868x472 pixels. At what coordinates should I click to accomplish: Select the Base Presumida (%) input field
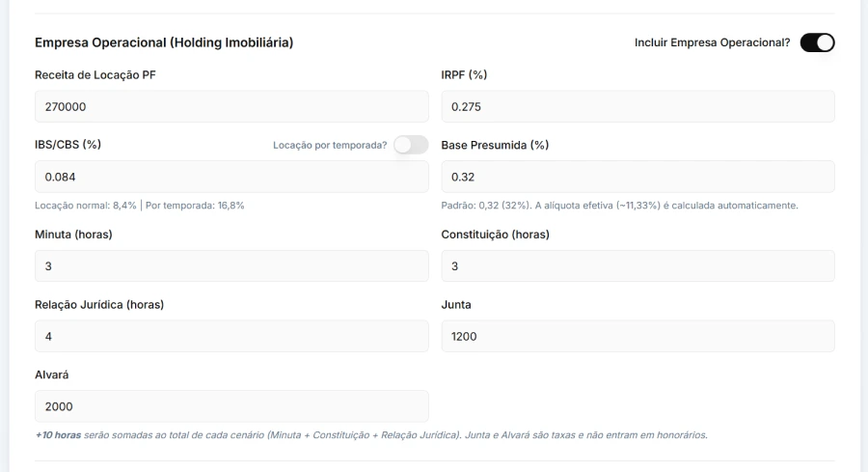637,177
